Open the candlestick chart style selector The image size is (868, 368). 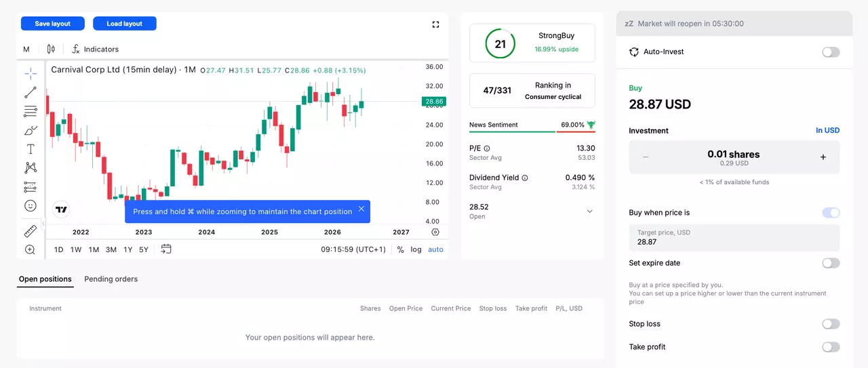tap(51, 49)
